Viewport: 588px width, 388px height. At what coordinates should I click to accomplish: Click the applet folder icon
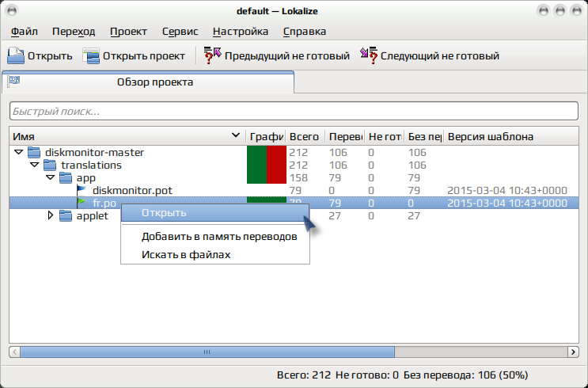(66, 215)
